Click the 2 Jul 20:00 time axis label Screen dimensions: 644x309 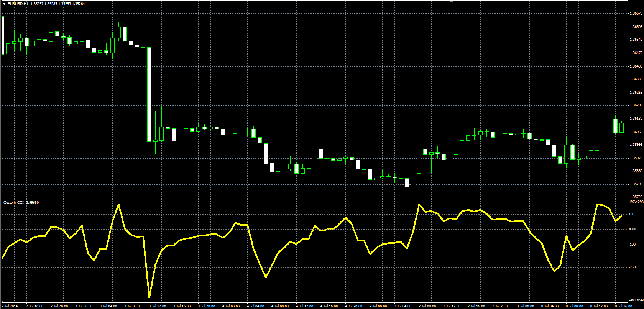click(59, 306)
